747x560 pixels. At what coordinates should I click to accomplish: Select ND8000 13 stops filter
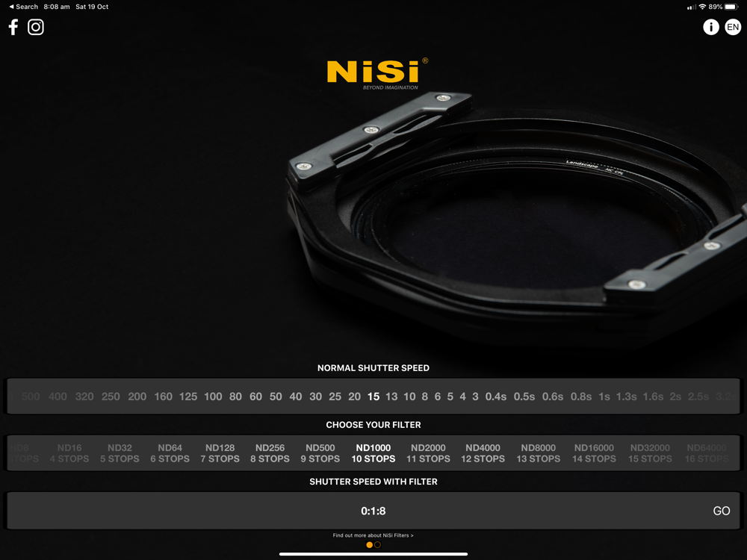click(538, 453)
